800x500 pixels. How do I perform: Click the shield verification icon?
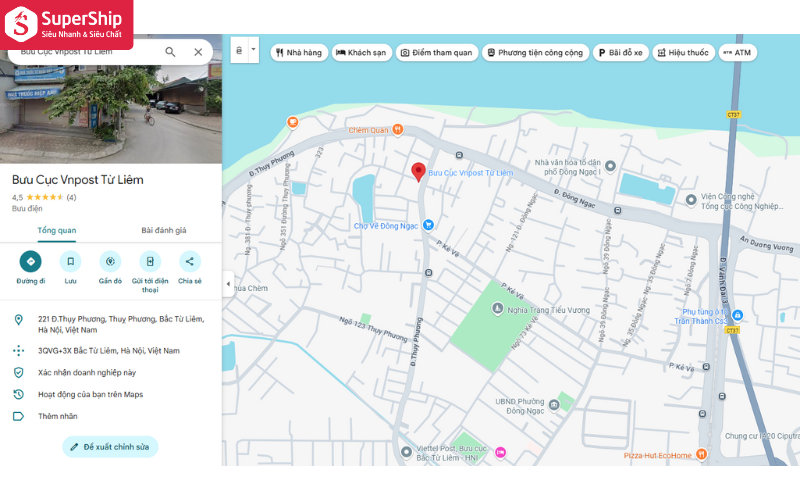[x=18, y=373]
